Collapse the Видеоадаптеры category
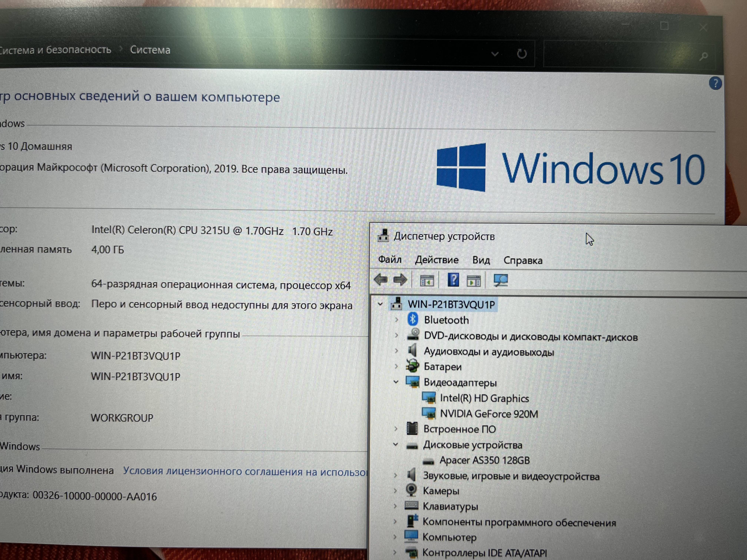 396,382
